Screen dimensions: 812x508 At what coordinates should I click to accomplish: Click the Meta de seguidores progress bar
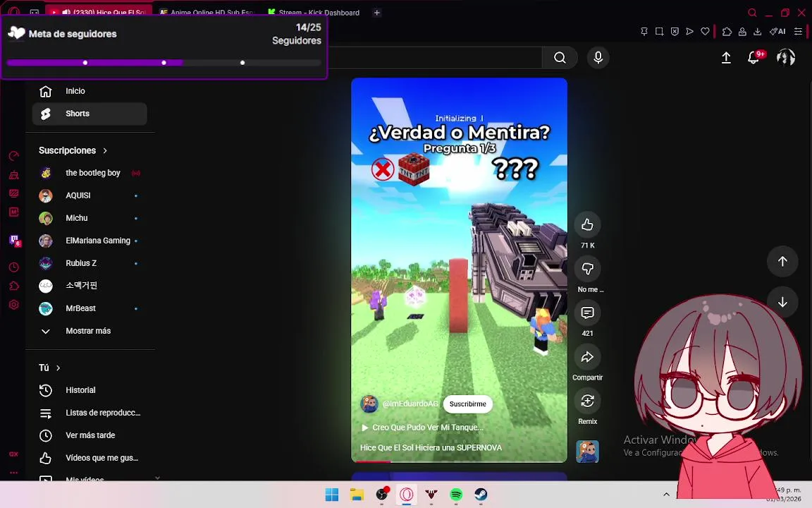[164, 63]
